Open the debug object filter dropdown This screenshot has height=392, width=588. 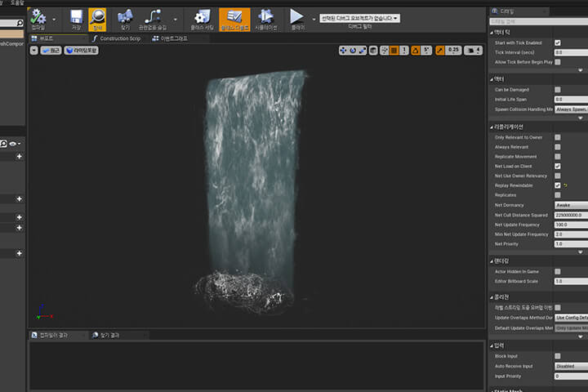(x=359, y=18)
